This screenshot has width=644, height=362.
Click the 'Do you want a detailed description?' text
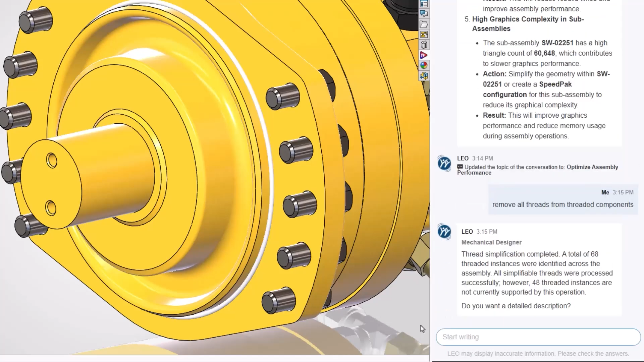pyautogui.click(x=516, y=306)
